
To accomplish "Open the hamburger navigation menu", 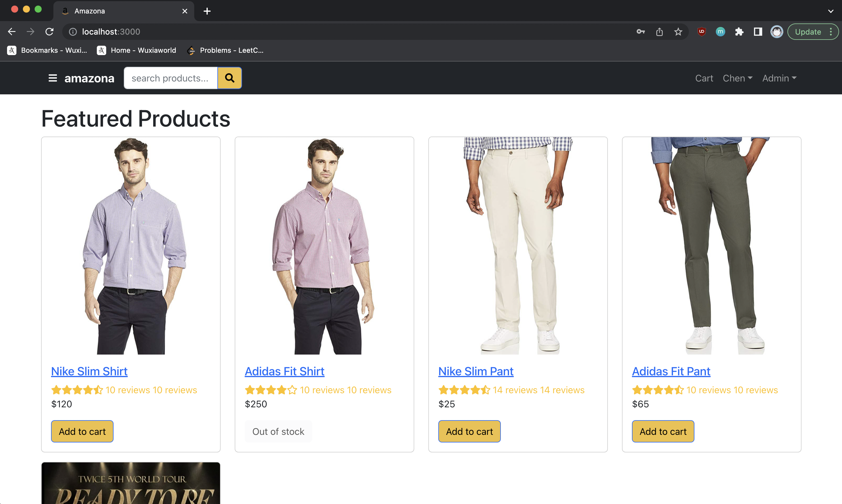I will pyautogui.click(x=53, y=78).
